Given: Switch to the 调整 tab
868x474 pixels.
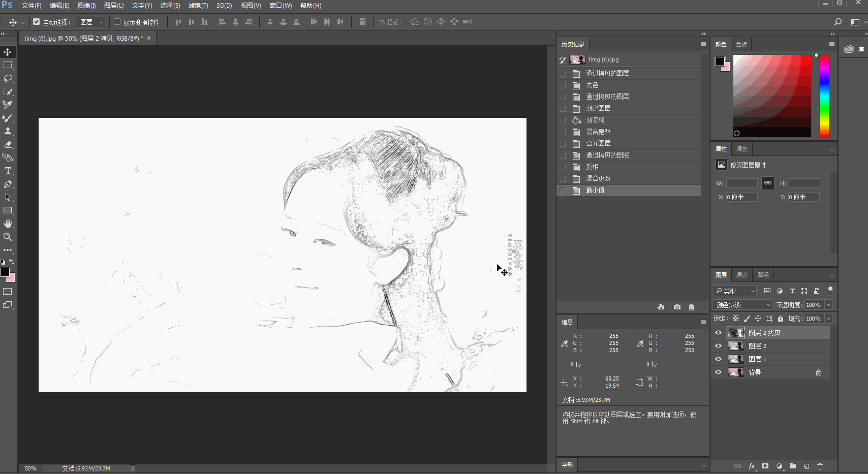Looking at the screenshot, I should [741, 148].
